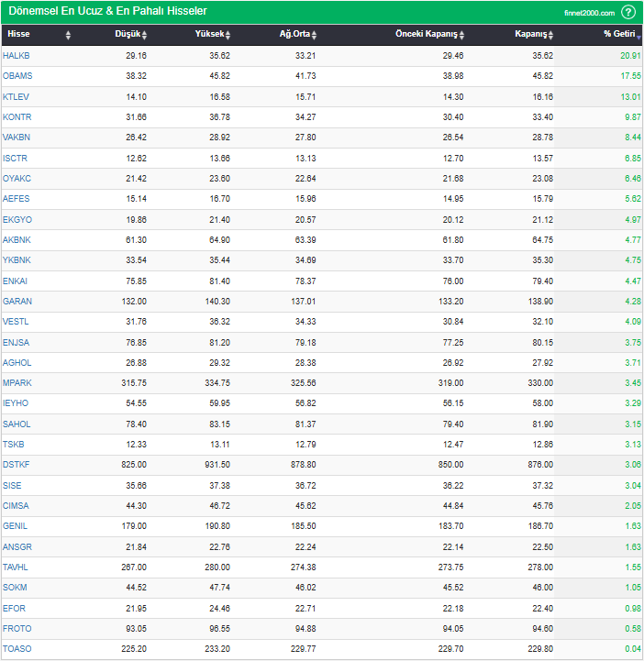Click sort arrows next to Düşük

(144, 35)
